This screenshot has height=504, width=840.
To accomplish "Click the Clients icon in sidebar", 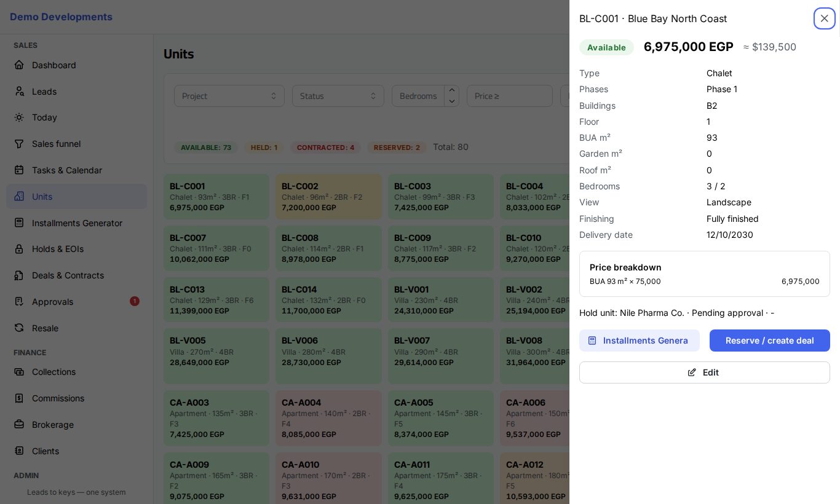I will coord(19,451).
